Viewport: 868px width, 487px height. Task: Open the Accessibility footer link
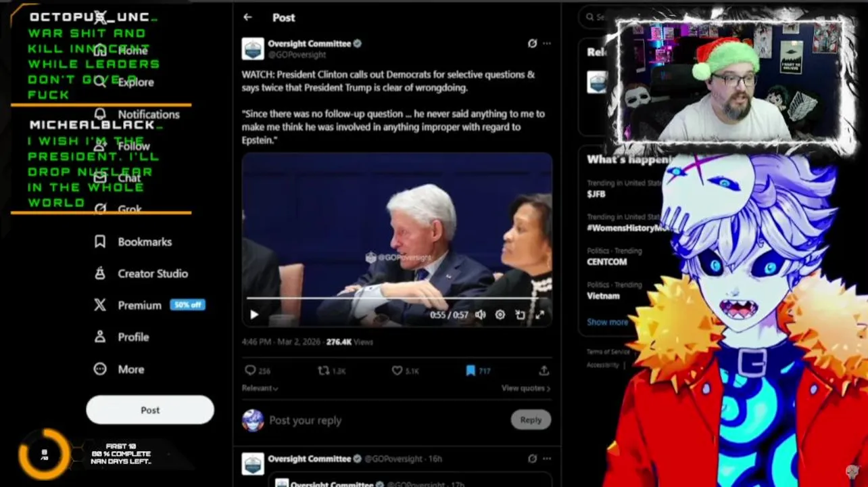(x=602, y=365)
